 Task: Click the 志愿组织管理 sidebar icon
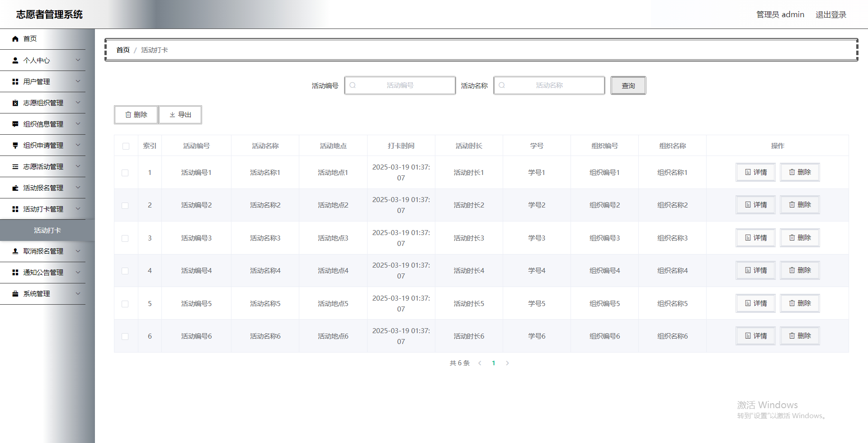point(15,103)
